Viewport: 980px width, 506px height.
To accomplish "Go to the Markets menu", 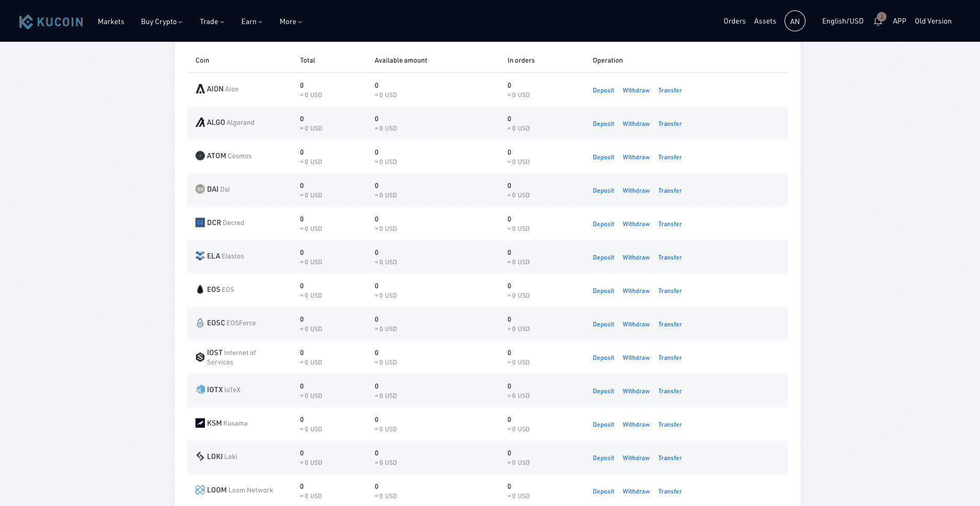I will 111,21.
